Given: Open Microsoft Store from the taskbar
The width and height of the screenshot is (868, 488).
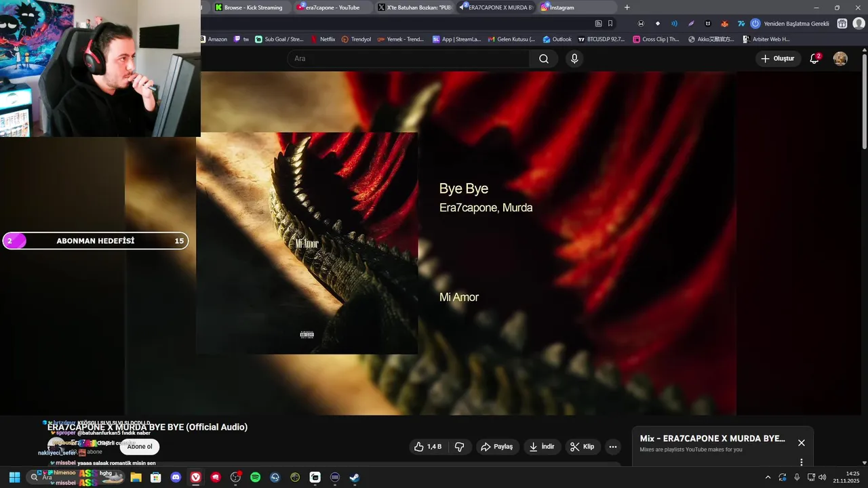Looking at the screenshot, I should click(x=155, y=477).
